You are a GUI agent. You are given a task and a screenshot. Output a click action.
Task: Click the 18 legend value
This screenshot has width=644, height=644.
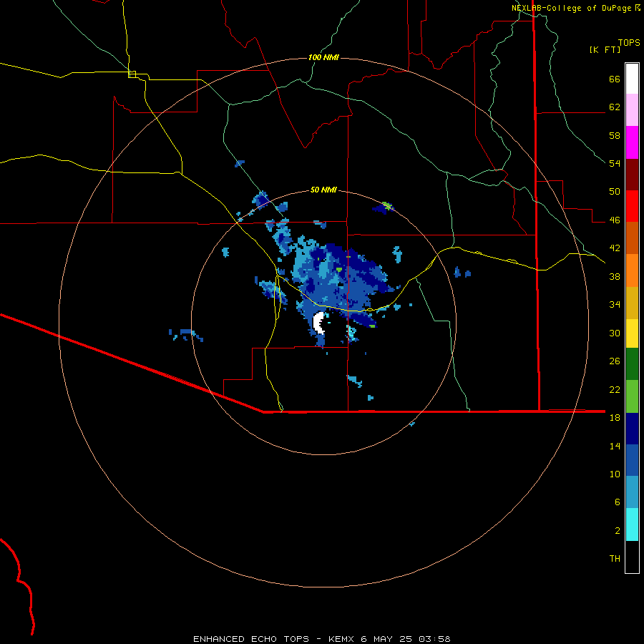click(615, 418)
